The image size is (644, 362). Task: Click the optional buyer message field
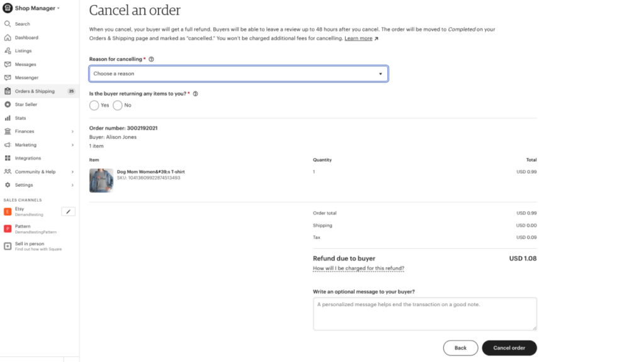[425, 313]
